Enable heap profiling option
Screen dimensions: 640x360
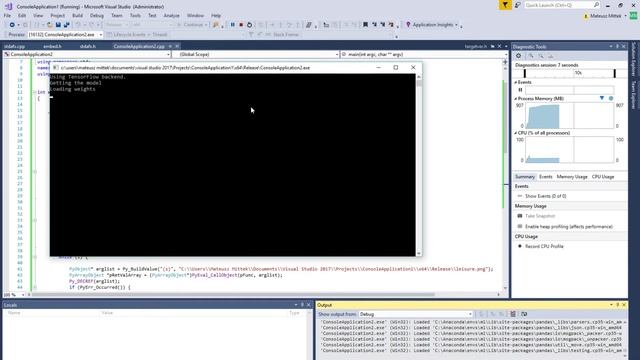pyautogui.click(x=569, y=227)
